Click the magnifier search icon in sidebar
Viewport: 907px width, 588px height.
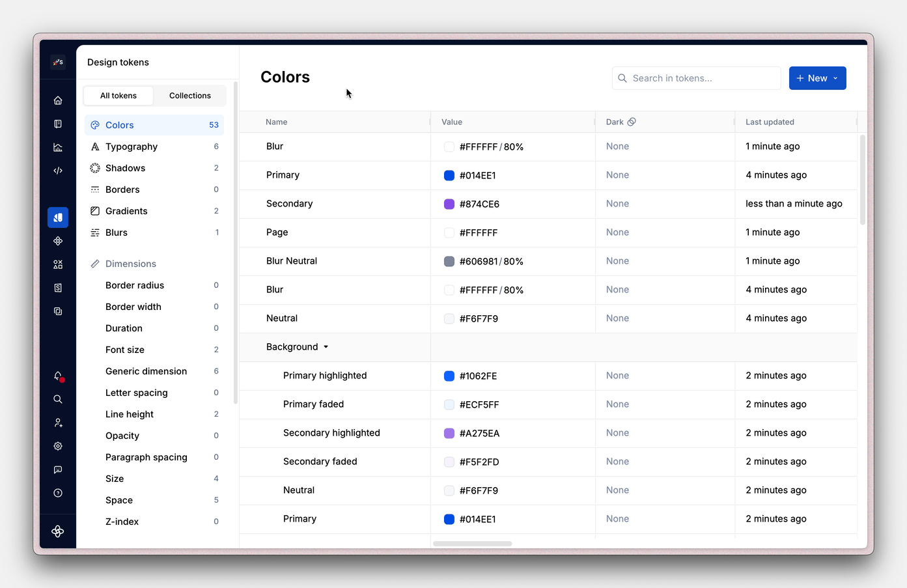tap(58, 399)
